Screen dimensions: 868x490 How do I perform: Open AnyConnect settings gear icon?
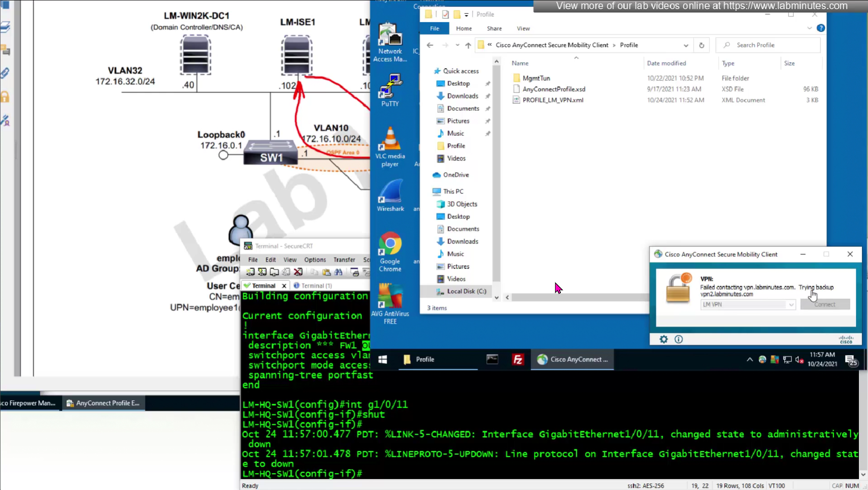pos(664,339)
